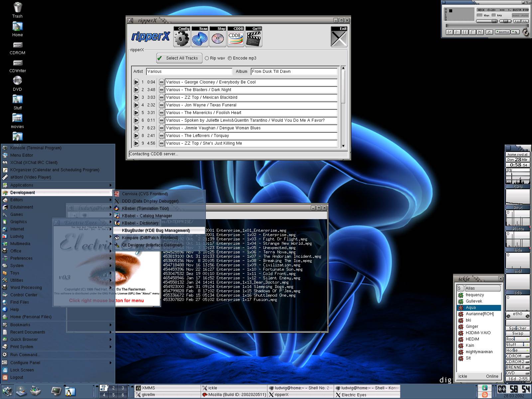Toggle XMMS Shuffle mode
532x399 pixels.
pos(503,32)
